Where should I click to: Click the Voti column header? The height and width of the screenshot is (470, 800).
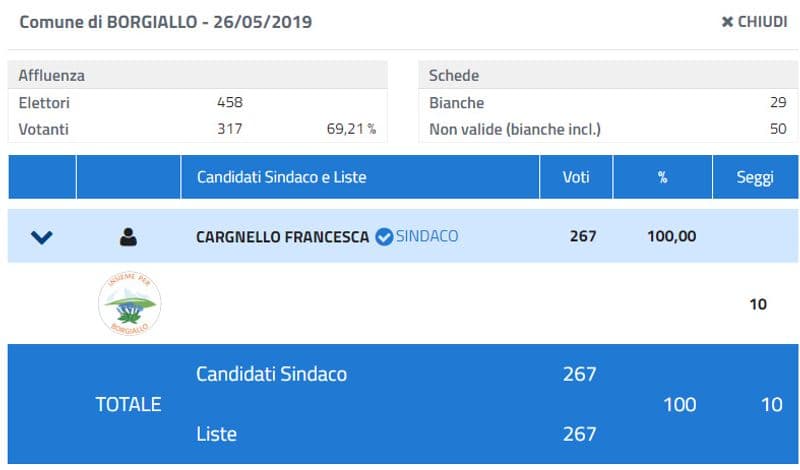point(576,177)
